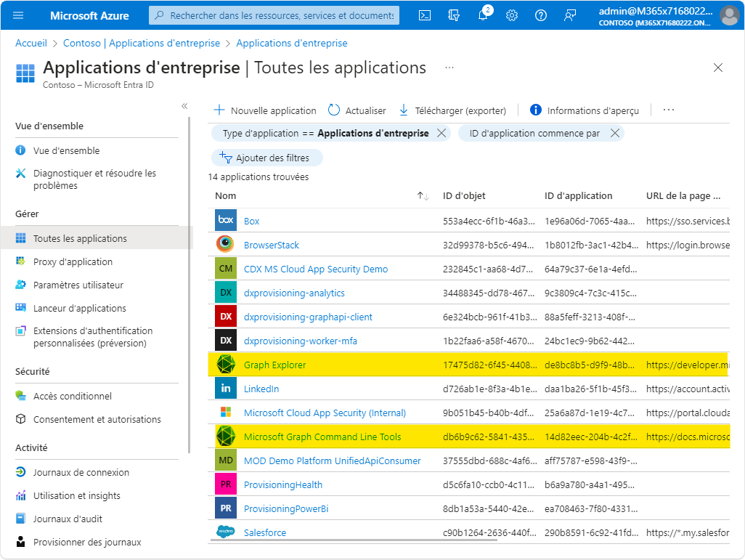Click the sidebar vertical scrollbar
This screenshot has height=560, width=745.
click(189, 285)
